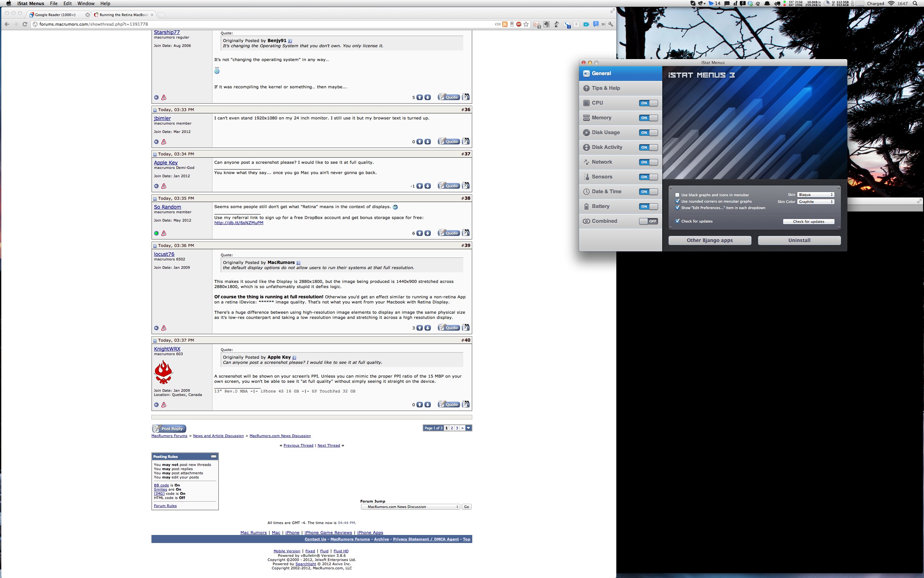This screenshot has height=578, width=924.
Task: Toggle the Date & Time switch
Action: [648, 192]
